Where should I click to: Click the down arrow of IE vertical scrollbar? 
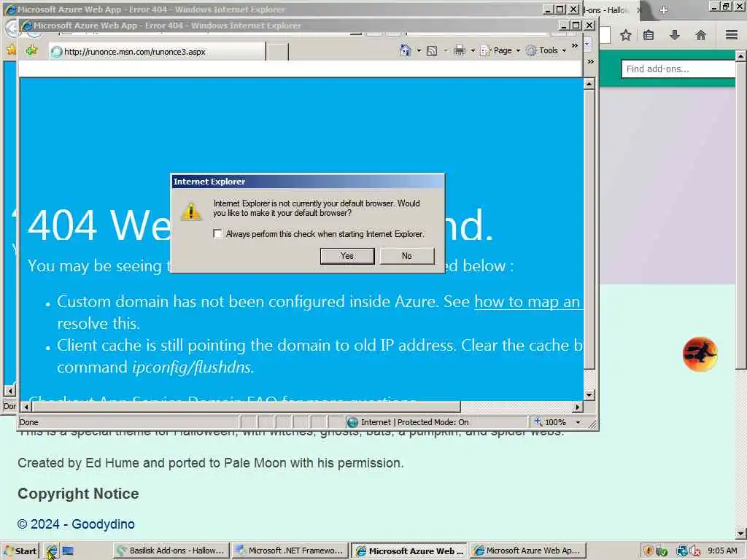[x=589, y=394]
